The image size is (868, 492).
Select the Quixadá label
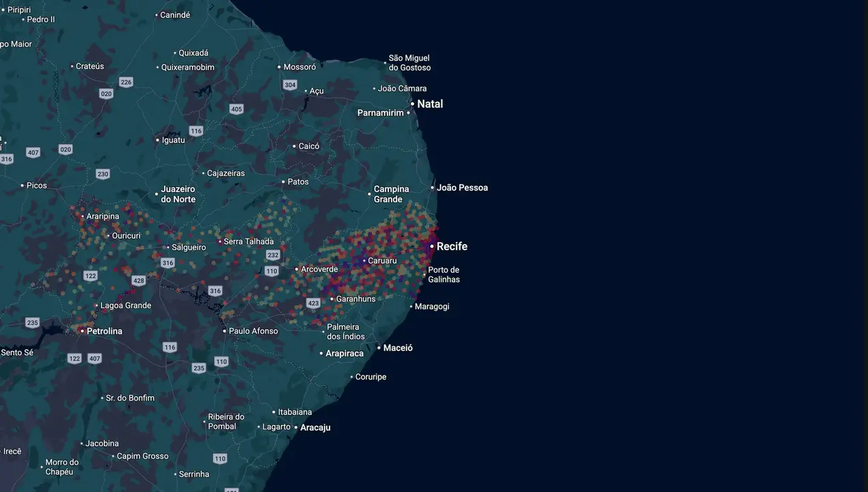[x=193, y=53]
